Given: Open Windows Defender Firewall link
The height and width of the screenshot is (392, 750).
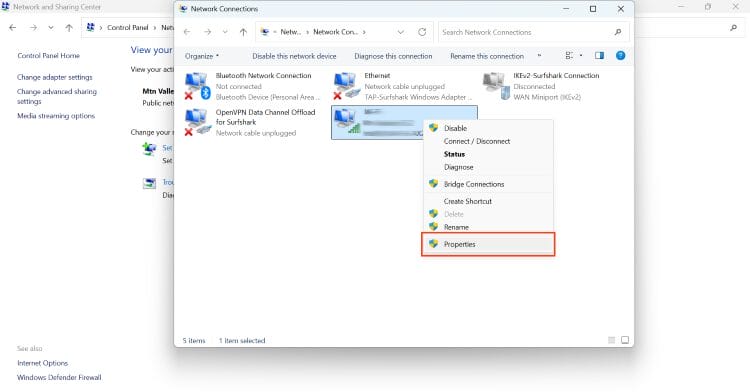Looking at the screenshot, I should tap(59, 377).
